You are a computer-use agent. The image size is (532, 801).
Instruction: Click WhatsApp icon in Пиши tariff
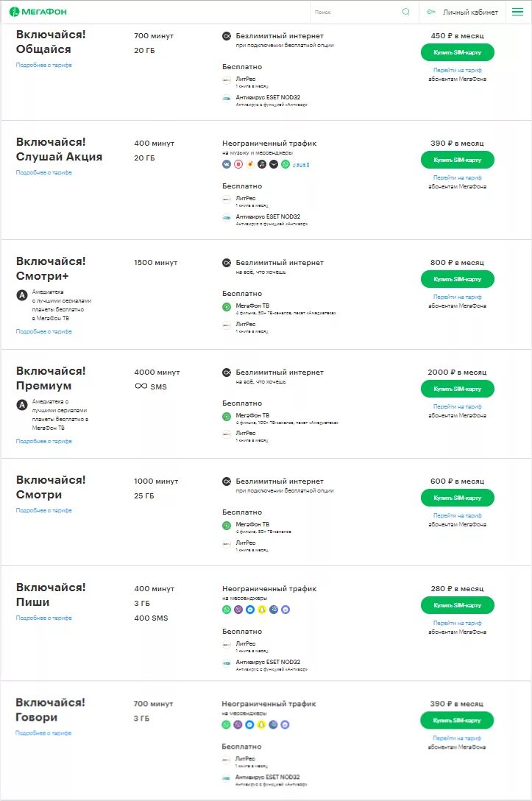[x=227, y=610]
